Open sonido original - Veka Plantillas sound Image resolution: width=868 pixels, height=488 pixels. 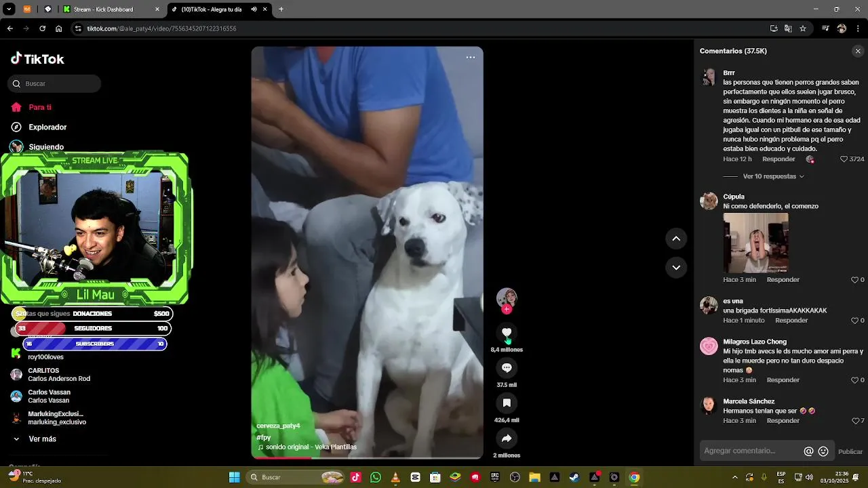(x=307, y=447)
